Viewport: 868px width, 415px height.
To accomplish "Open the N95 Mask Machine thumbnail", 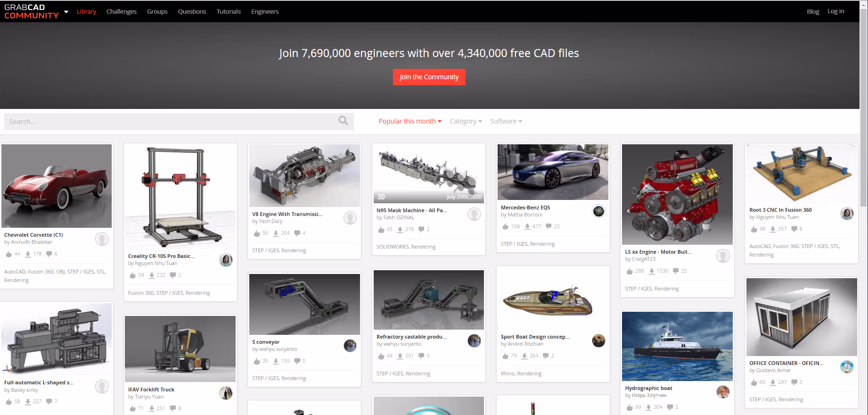I will 429,174.
